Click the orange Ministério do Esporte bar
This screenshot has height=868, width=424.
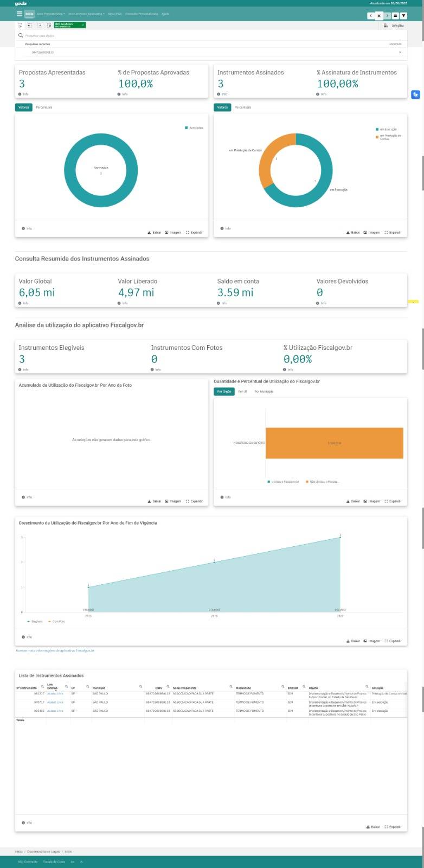(x=335, y=443)
